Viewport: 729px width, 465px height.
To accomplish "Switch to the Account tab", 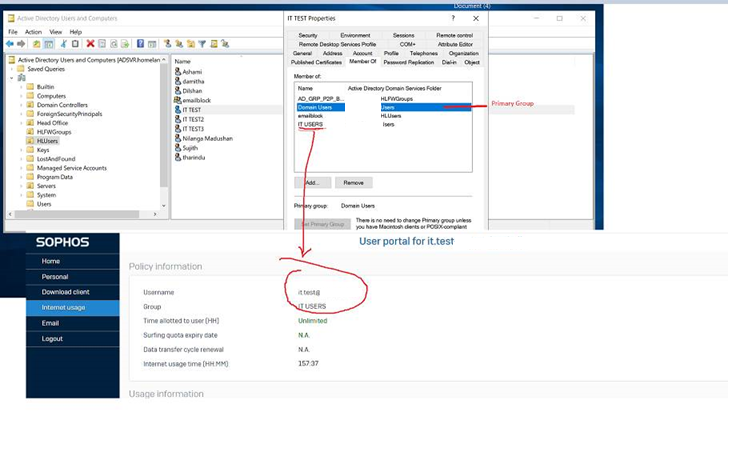I will (x=363, y=53).
